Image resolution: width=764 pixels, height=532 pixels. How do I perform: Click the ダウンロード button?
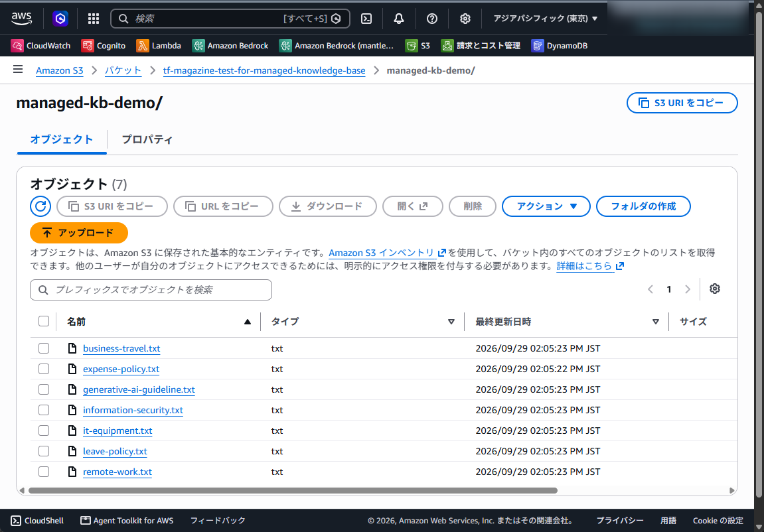(x=328, y=206)
